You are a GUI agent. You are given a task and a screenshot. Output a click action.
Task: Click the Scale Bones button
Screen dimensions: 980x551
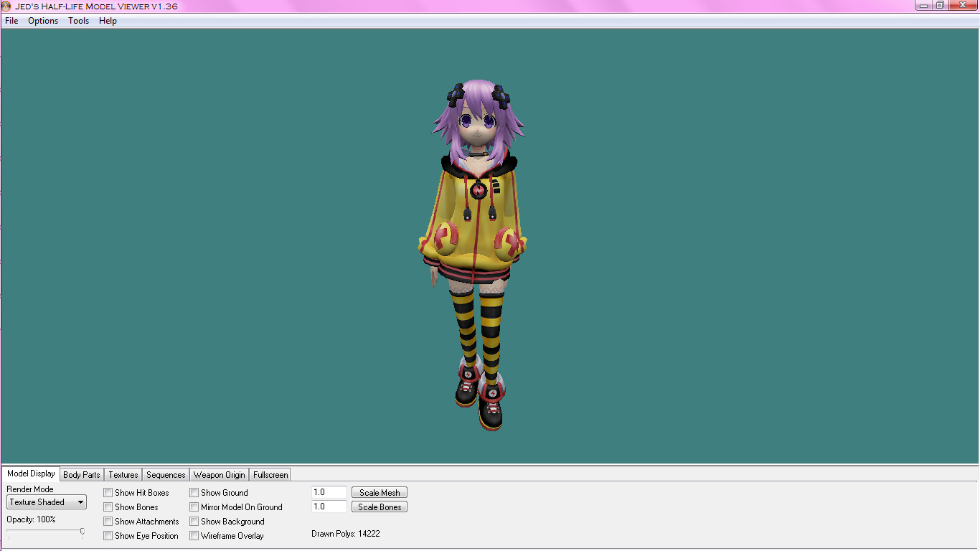(379, 507)
